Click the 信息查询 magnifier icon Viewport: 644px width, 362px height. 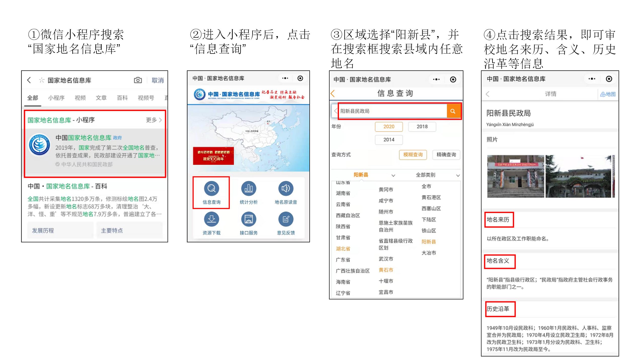(211, 189)
